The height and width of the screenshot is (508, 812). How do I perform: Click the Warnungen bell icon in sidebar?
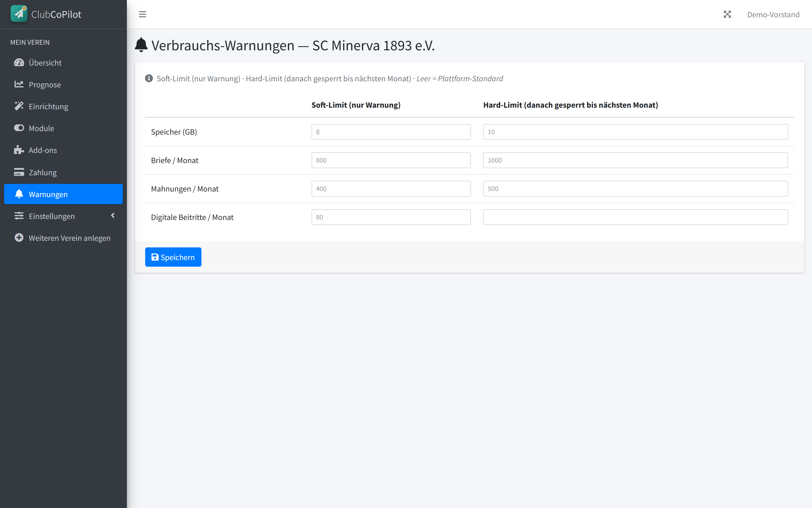[19, 194]
